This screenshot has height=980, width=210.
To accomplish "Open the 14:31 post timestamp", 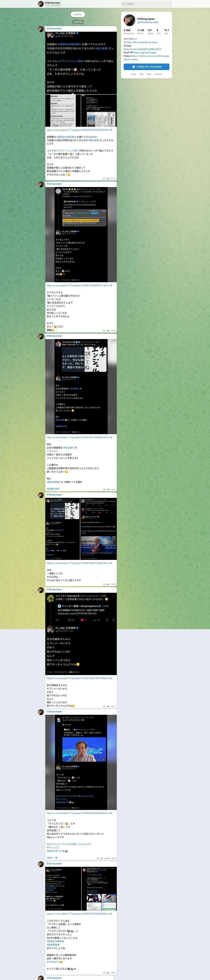I will [113, 706].
